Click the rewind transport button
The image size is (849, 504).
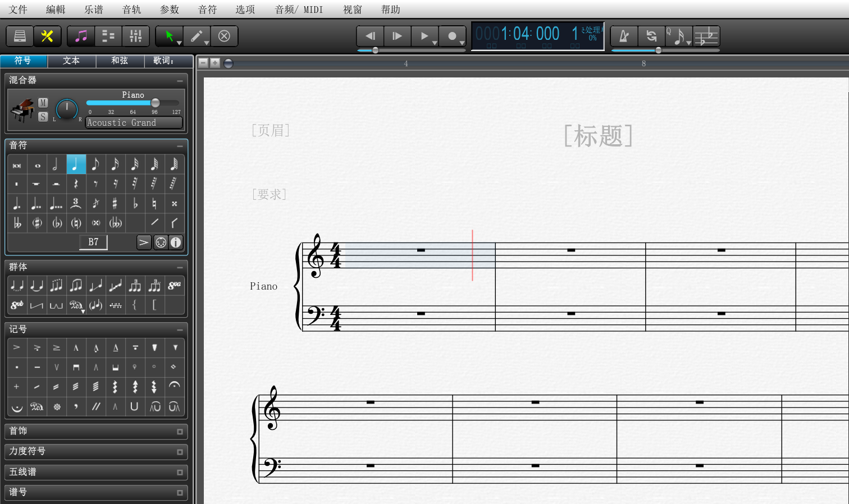click(370, 36)
